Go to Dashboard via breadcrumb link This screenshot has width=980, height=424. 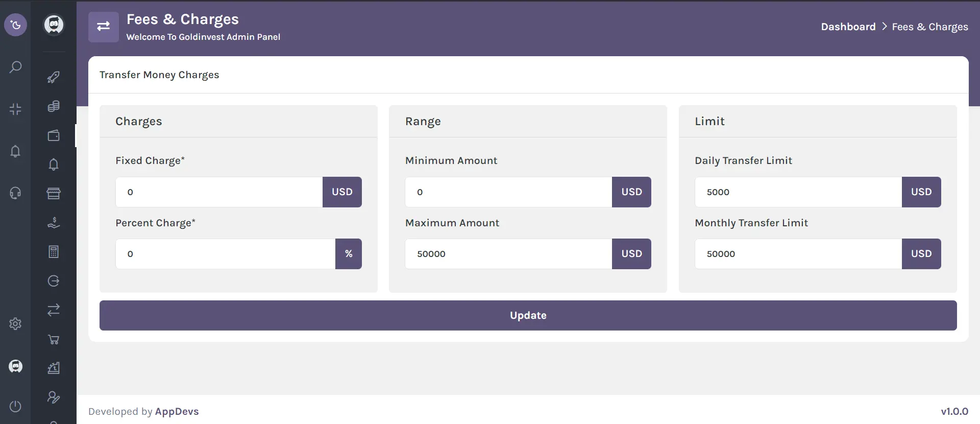pos(848,27)
